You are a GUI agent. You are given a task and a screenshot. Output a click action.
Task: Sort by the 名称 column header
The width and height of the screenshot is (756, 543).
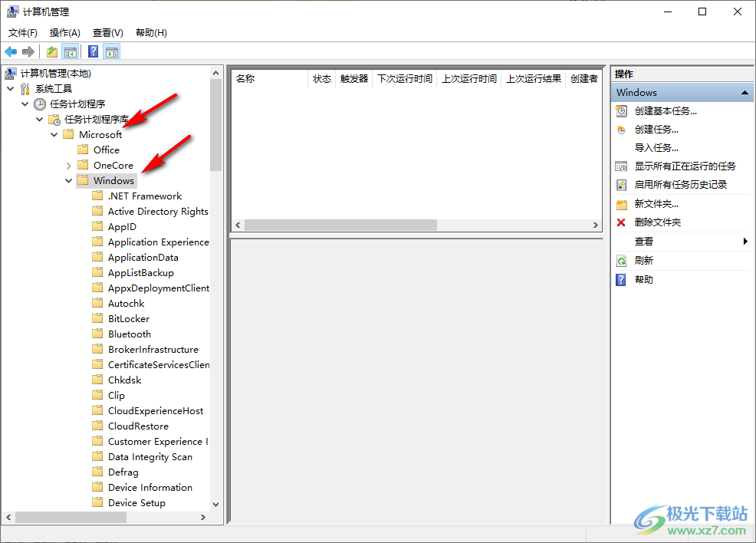point(270,78)
